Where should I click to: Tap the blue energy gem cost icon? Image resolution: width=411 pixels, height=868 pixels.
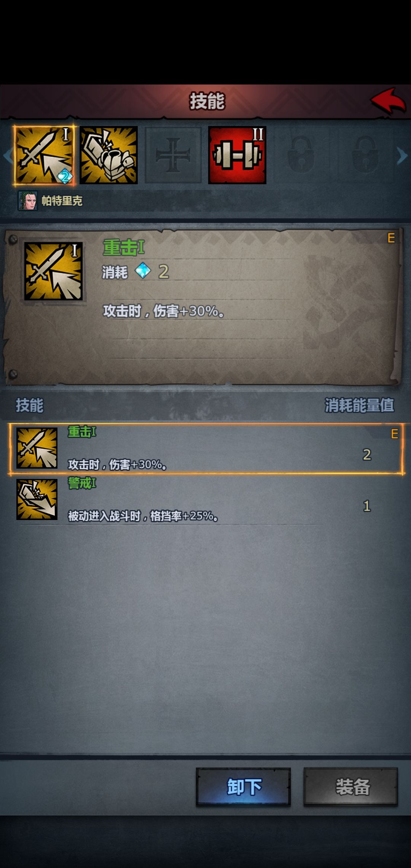click(x=143, y=271)
